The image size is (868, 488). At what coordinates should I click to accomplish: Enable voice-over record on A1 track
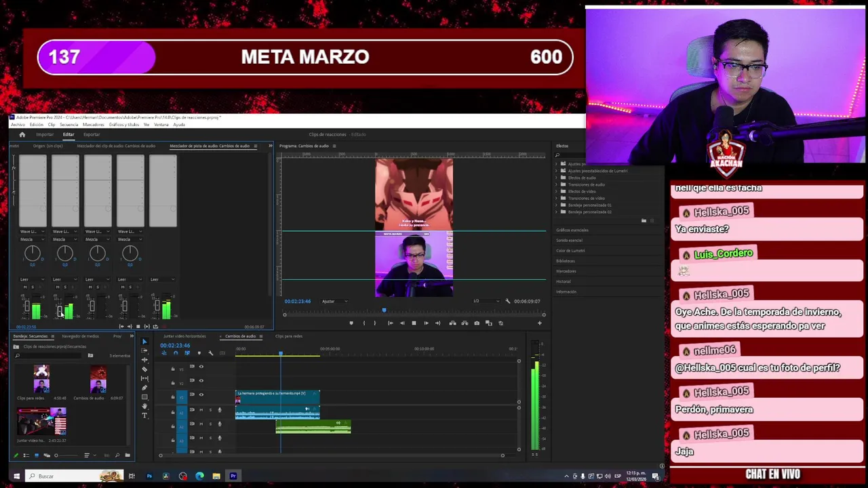pyautogui.click(x=219, y=410)
